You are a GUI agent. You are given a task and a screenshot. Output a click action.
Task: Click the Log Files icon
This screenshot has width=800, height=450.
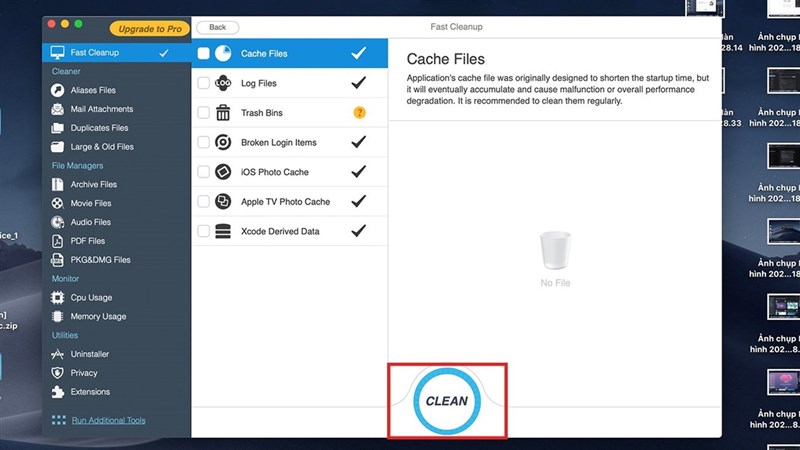[223, 83]
